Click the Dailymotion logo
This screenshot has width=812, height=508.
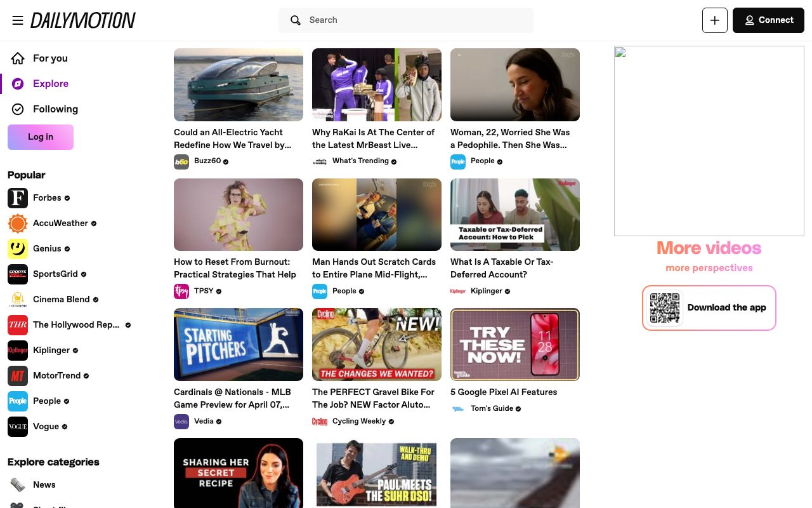point(83,20)
